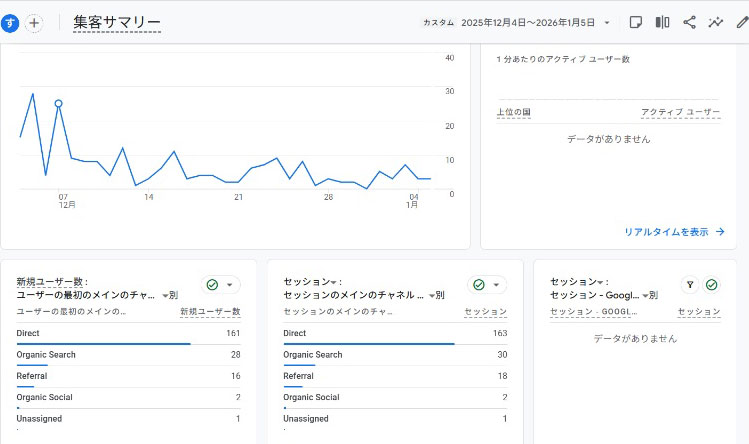Screen dimensions: 749x444
Task: Click the highlighted data point on line chart
Action: click(x=59, y=103)
